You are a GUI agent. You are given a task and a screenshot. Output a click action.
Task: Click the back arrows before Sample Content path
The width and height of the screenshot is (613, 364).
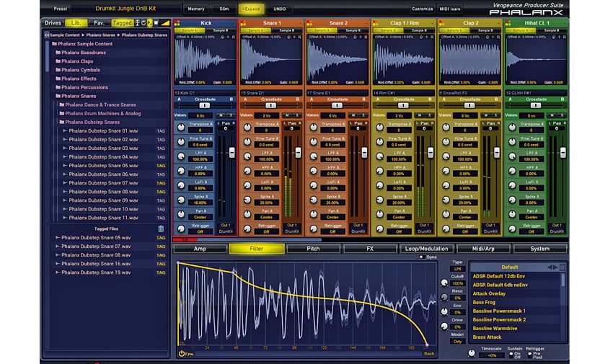coord(47,35)
